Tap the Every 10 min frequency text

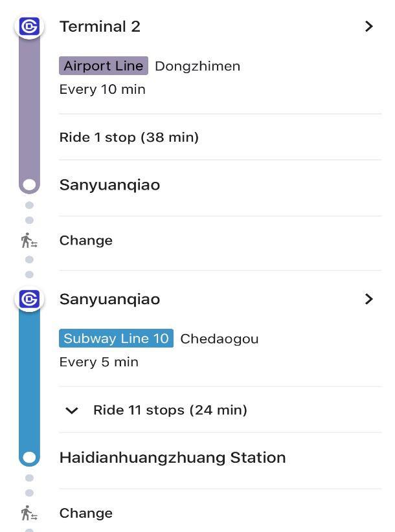coord(102,89)
